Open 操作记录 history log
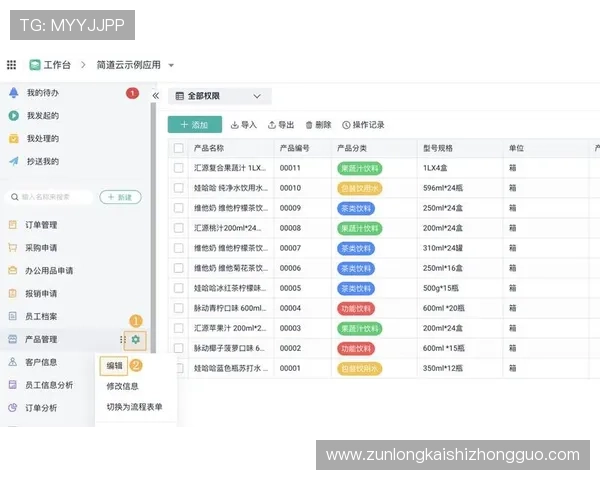This screenshot has height=480, width=600. point(363,125)
